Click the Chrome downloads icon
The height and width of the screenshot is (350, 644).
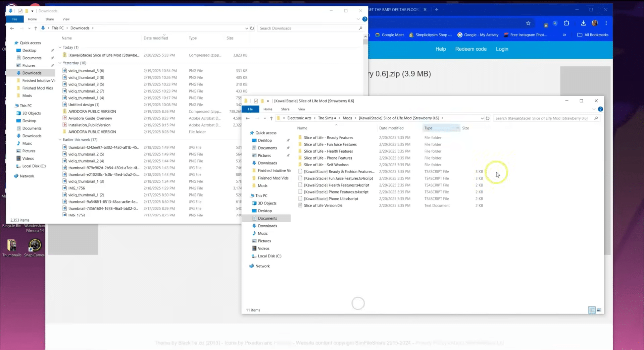pos(583,23)
